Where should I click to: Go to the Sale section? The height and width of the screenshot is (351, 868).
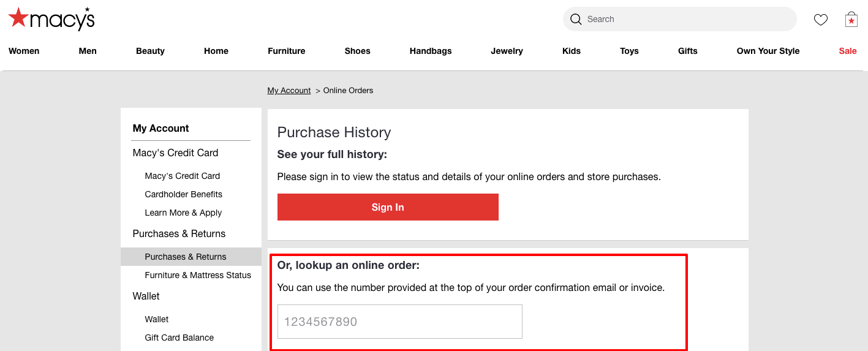[x=848, y=51]
